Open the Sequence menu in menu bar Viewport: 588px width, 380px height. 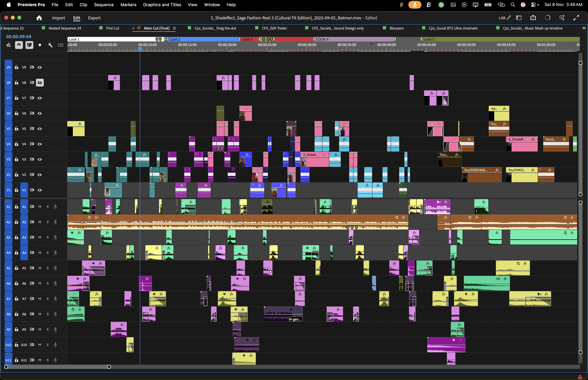pos(104,5)
